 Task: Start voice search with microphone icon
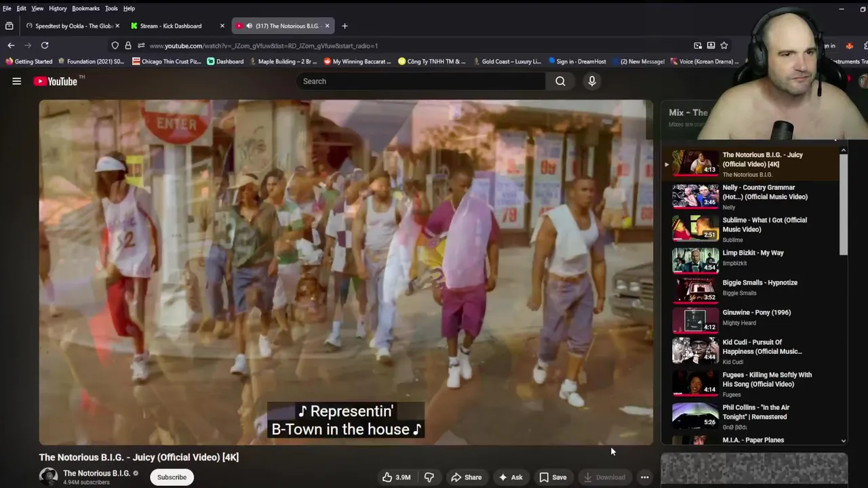[x=592, y=81]
